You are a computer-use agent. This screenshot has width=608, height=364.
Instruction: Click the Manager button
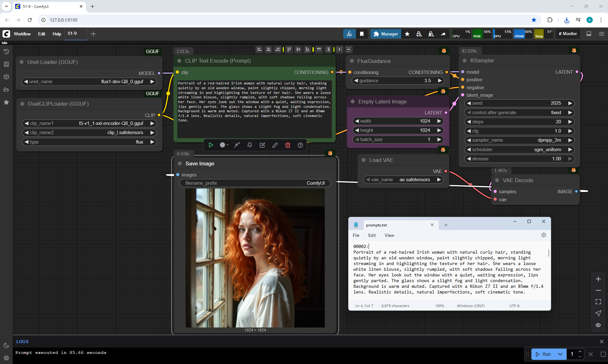pyautogui.click(x=386, y=34)
